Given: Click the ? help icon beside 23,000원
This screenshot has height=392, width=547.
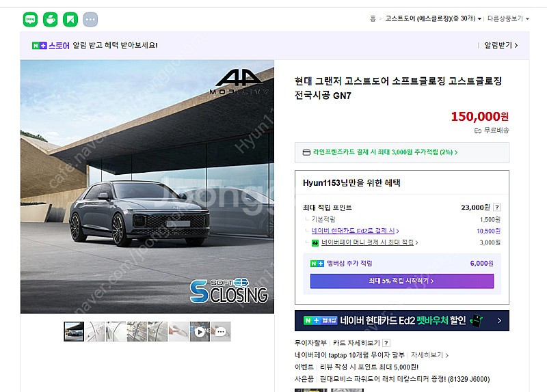Looking at the screenshot, I should point(498,208).
